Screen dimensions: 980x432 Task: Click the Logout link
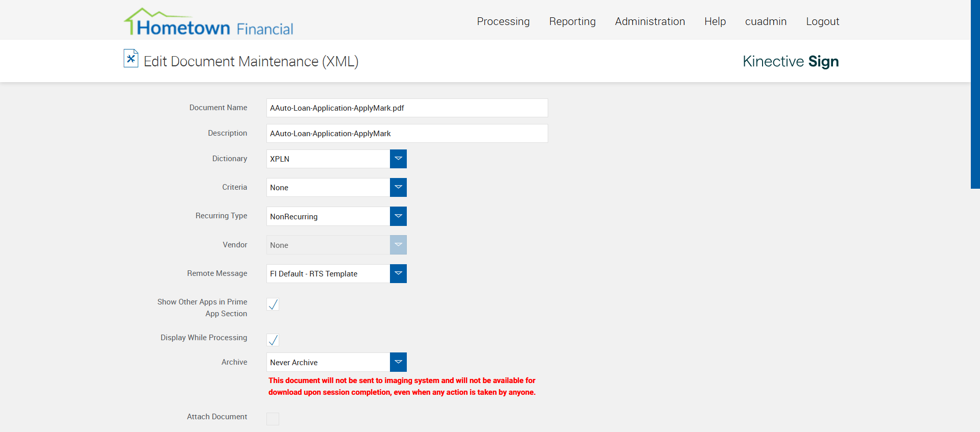pos(822,21)
